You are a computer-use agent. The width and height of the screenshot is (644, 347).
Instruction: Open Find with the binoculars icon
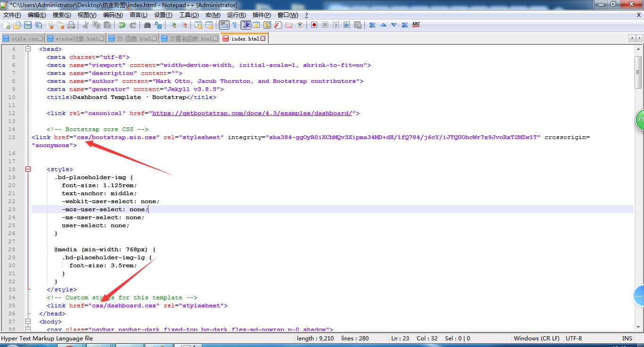(x=148, y=25)
